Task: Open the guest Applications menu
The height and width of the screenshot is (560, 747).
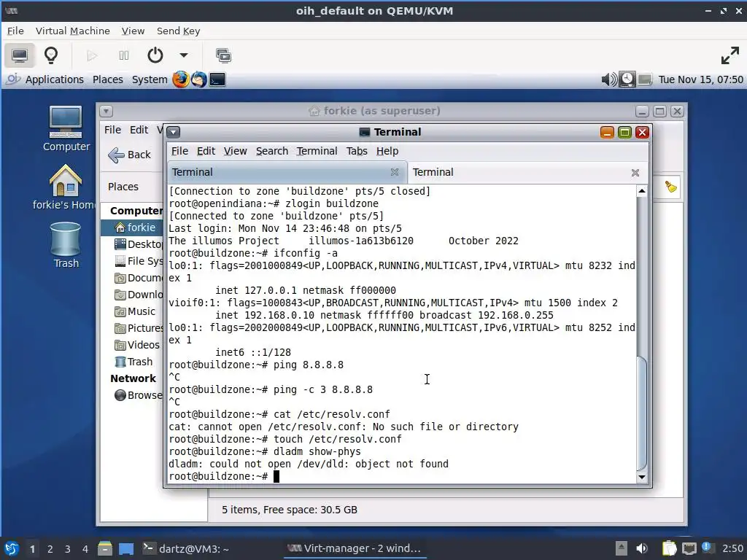Action: 54,79
